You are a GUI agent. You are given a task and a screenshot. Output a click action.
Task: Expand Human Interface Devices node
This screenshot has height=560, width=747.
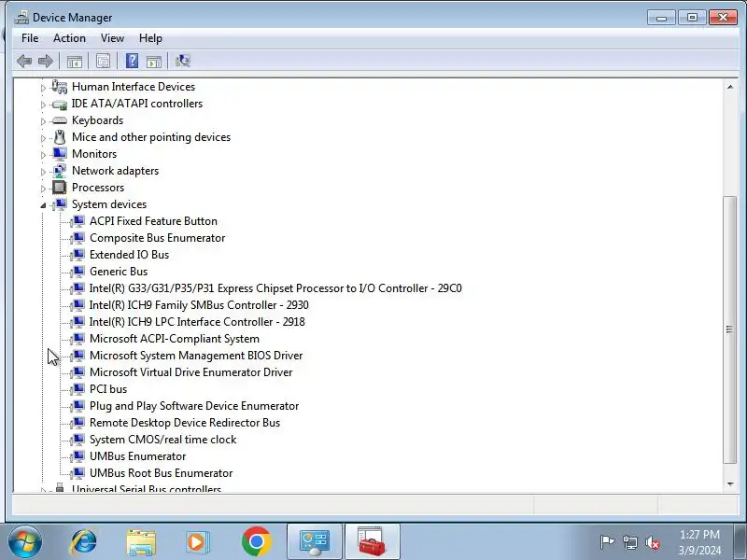[x=43, y=88]
